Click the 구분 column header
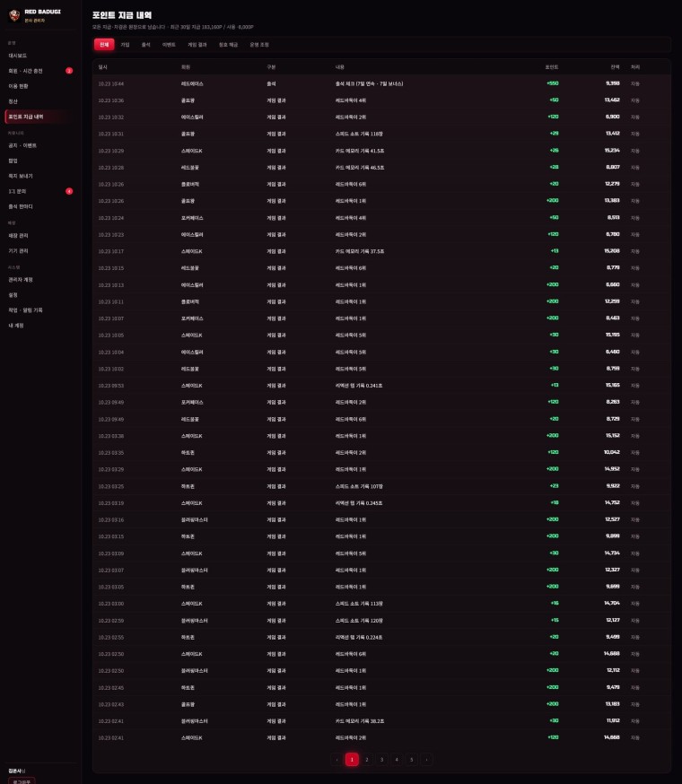The height and width of the screenshot is (784, 682). pyautogui.click(x=271, y=67)
